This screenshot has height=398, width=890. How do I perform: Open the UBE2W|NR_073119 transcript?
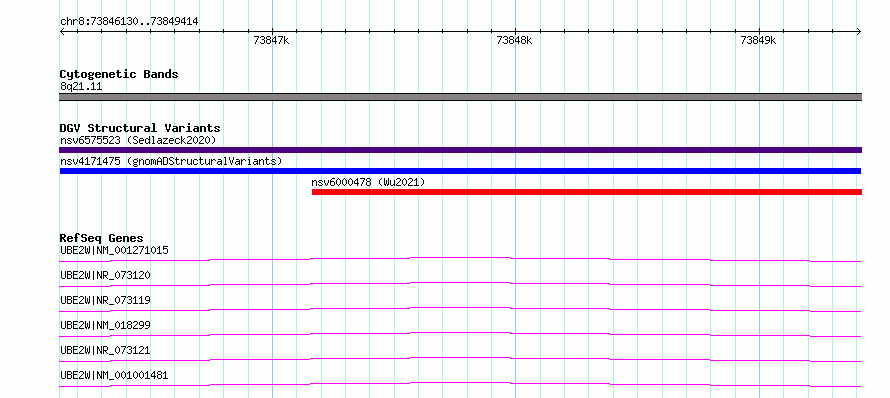[x=105, y=300]
